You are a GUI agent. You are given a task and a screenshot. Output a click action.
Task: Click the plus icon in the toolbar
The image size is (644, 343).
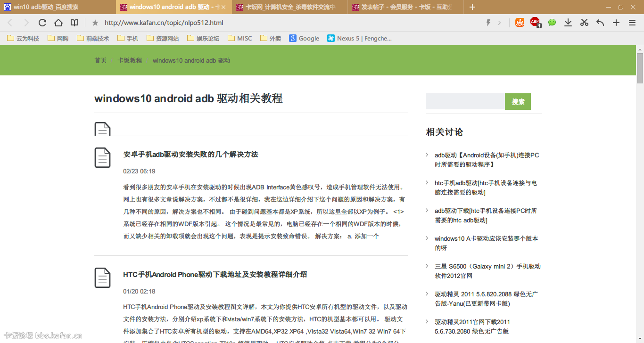616,23
